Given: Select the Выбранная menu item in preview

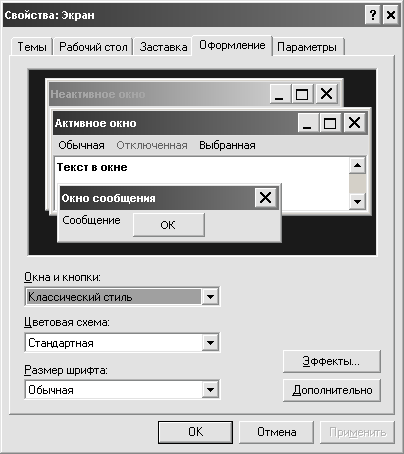Looking at the screenshot, I should tap(227, 145).
